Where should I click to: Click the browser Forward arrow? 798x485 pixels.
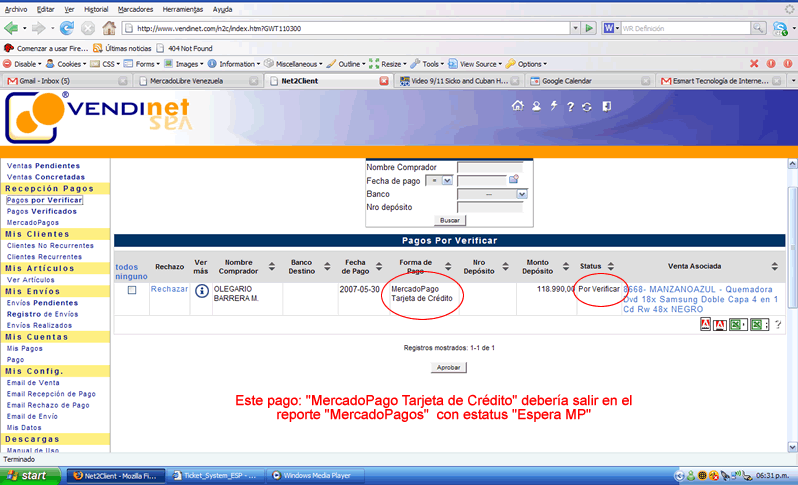tap(39, 28)
